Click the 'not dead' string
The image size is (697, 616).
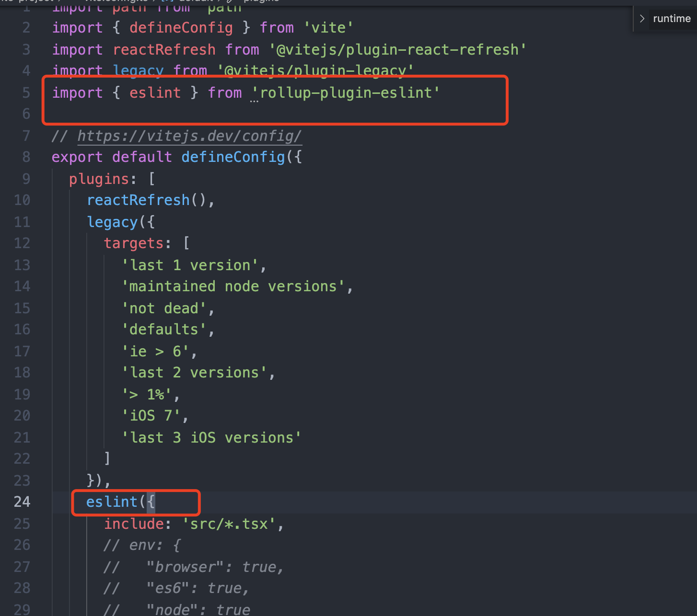(x=164, y=308)
